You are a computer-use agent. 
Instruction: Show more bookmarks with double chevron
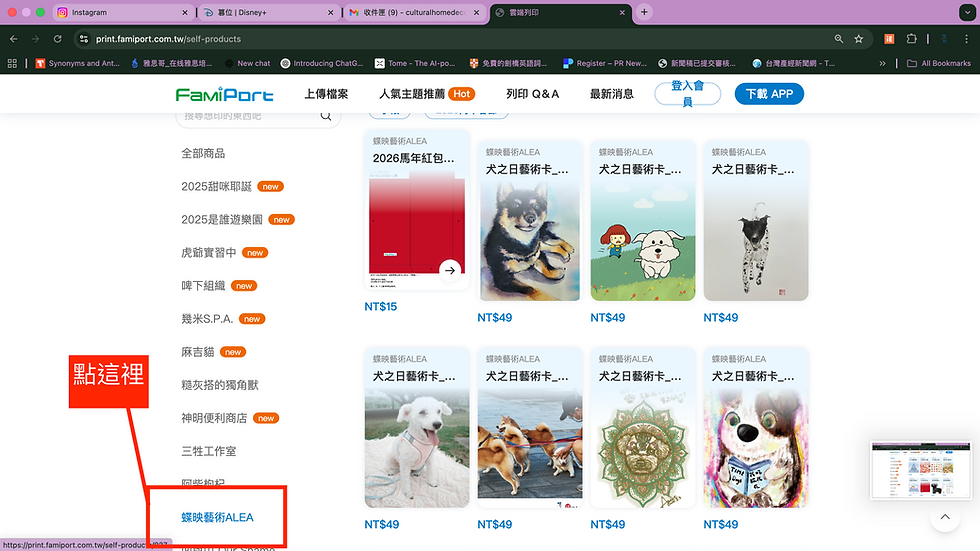point(882,63)
